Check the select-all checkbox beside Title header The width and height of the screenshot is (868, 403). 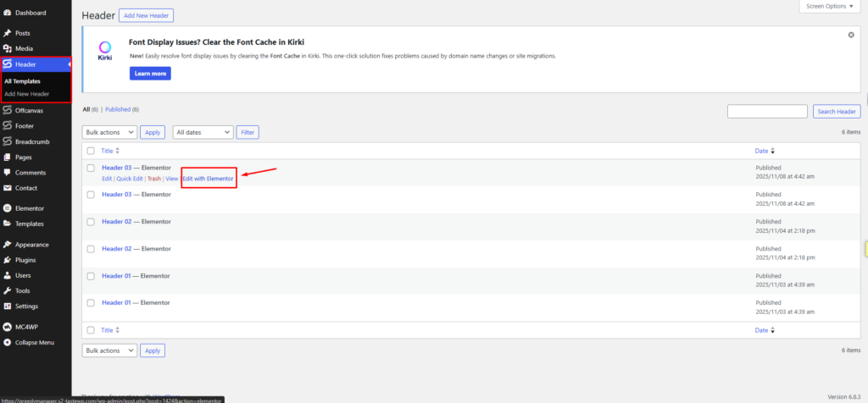[x=91, y=151]
